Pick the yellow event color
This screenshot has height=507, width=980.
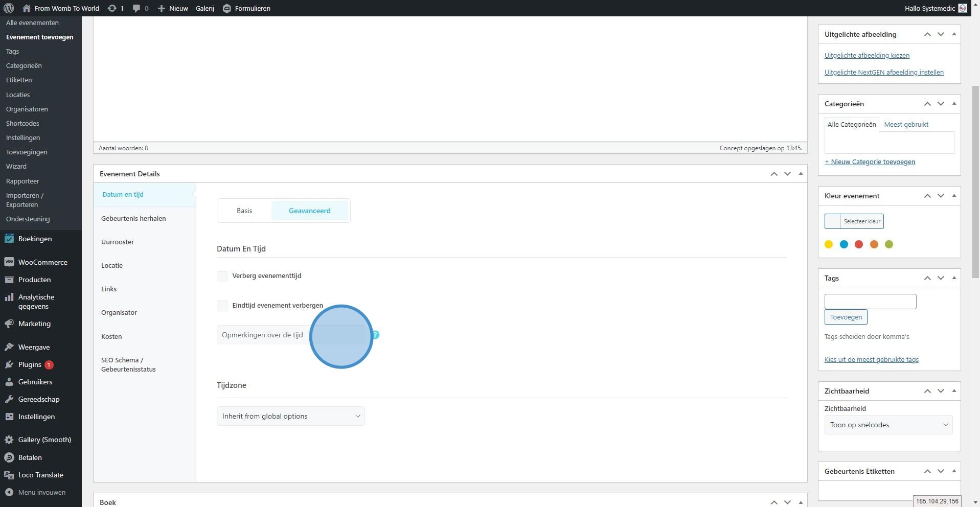point(829,244)
